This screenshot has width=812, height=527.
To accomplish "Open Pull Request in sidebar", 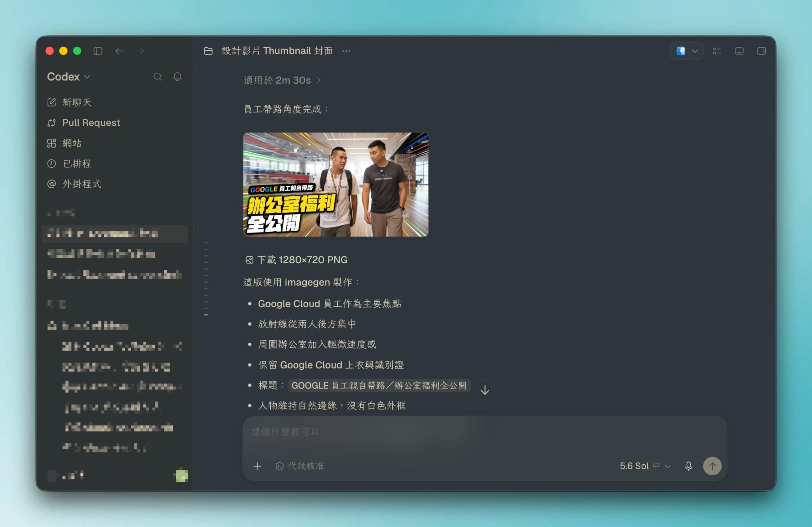I will [x=115, y=123].
